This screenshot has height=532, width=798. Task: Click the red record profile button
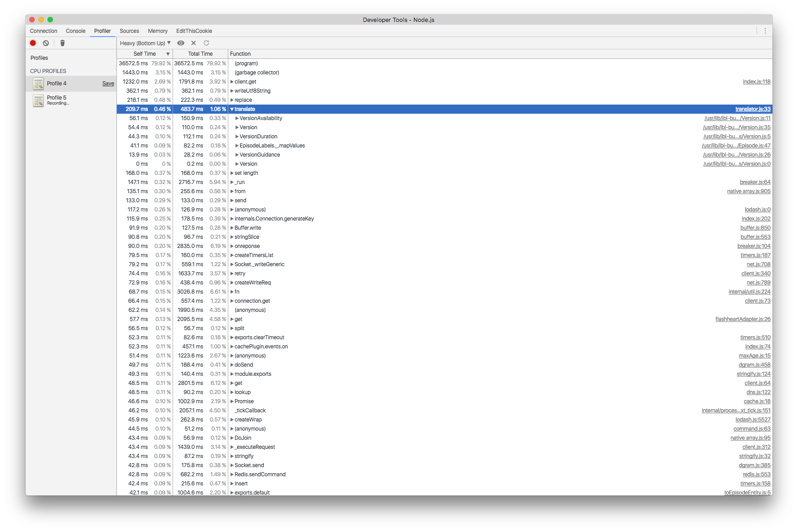pos(33,43)
